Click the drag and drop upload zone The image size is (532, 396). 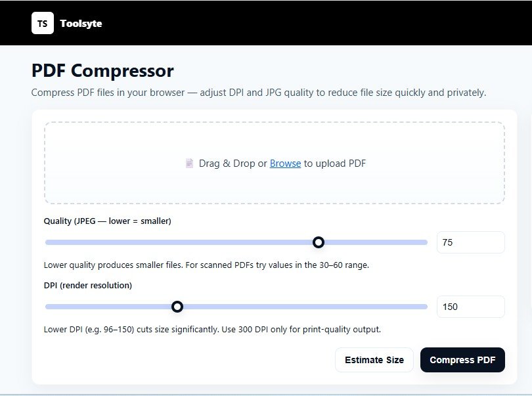click(275, 163)
